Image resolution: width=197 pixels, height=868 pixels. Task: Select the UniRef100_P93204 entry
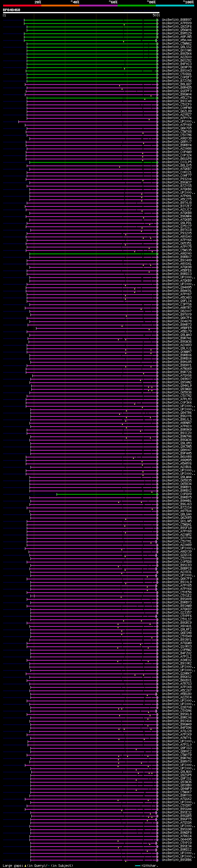177,179
